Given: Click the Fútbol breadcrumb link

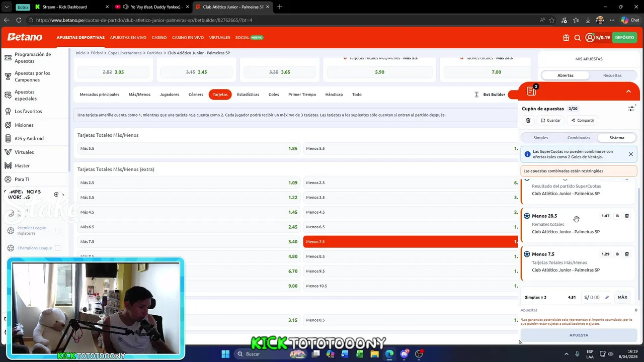Looking at the screenshot, I should (x=97, y=53).
